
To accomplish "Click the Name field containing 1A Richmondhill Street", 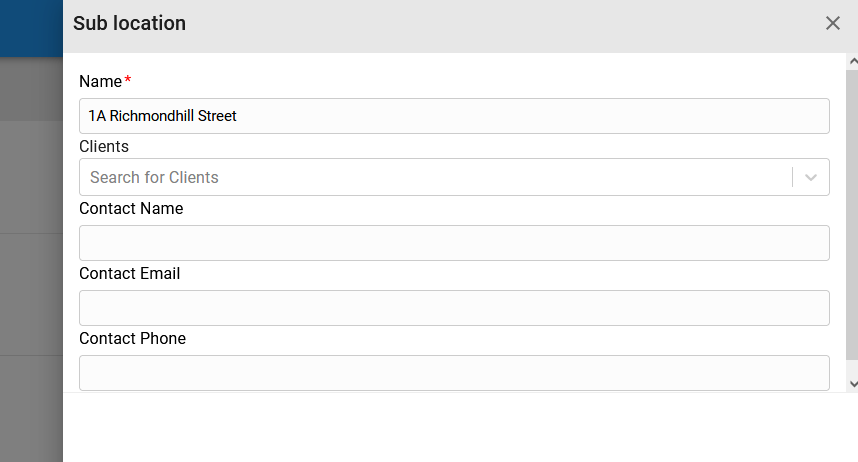I will coord(454,116).
